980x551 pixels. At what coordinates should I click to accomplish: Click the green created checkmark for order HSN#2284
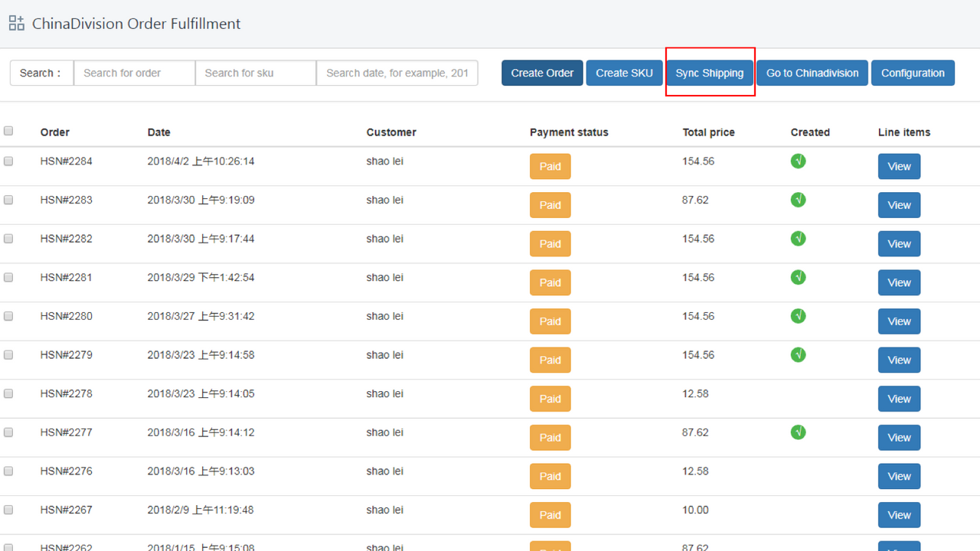798,161
